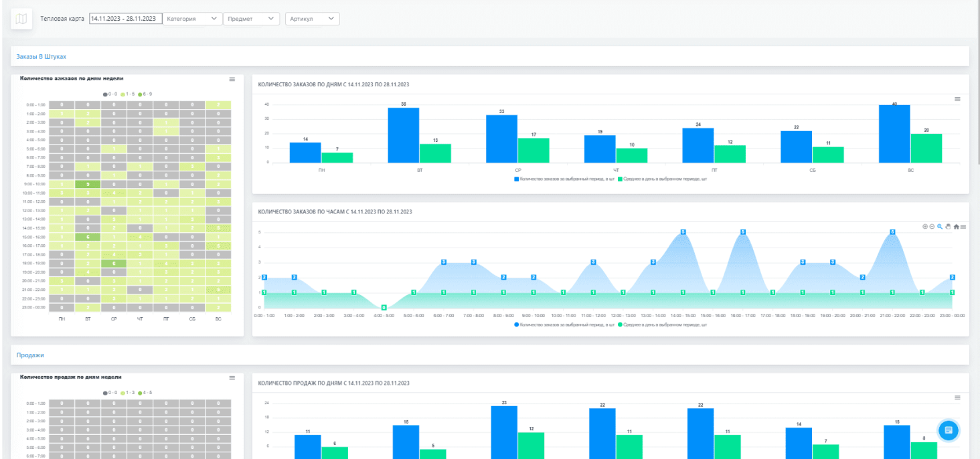The image size is (980, 459).
Task: Click the 'Количество продаж по дням недели' heatmap title
Action: coord(72,377)
